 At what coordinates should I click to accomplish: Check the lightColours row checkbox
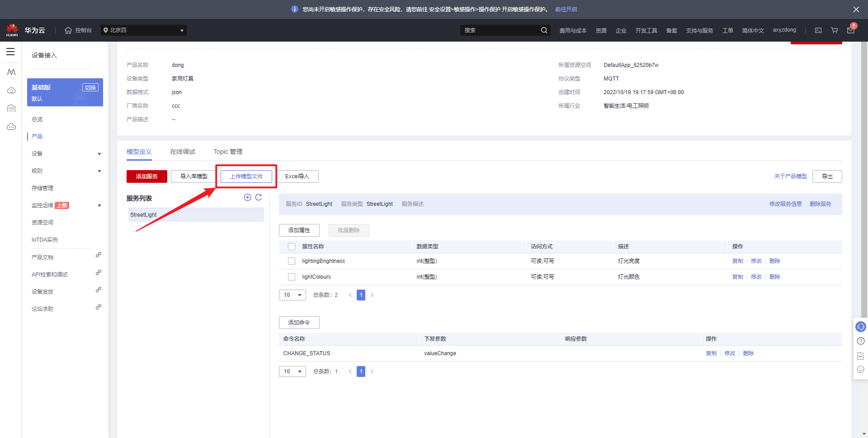(x=292, y=277)
